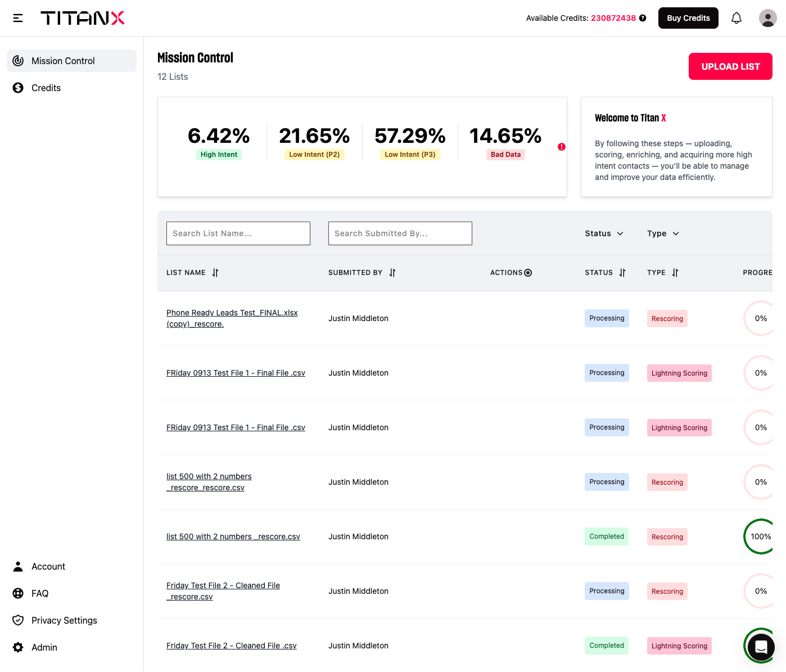Click the High Intent badge
Screen dimensions: 786x672
point(219,155)
